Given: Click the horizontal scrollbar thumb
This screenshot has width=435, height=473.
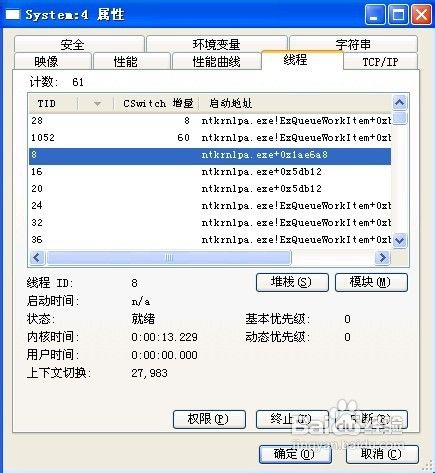Looking at the screenshot, I should [x=169, y=257].
